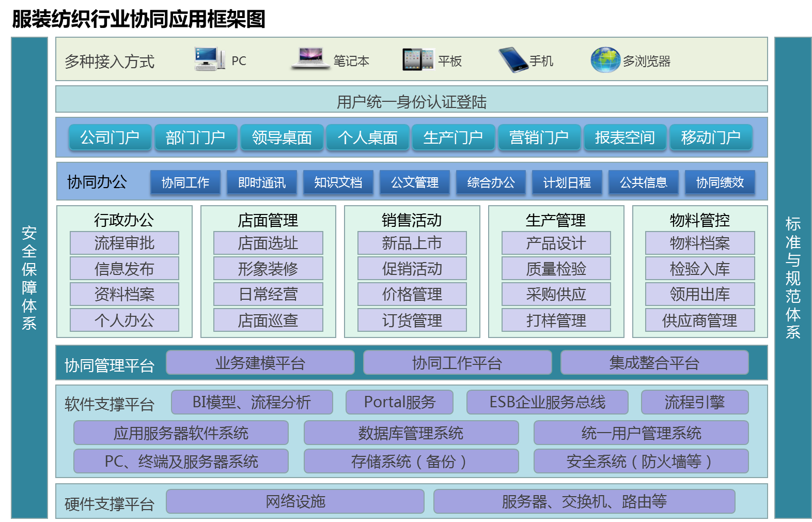This screenshot has height=522, width=812.
Task: Click the 产品设计 box
Action: (x=556, y=243)
